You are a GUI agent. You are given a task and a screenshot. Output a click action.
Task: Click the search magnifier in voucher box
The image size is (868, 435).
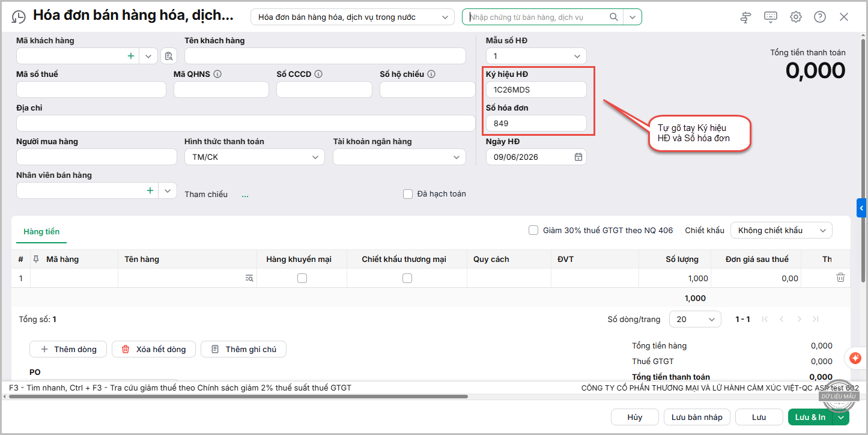coord(614,17)
